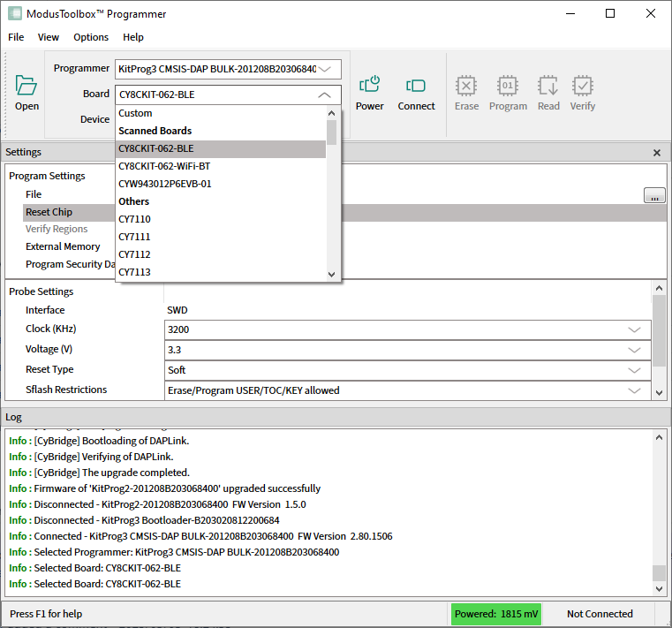Screen dimensions: 672x628
Task: Expand the Voltage 3.3 dropdown
Action: tap(633, 350)
